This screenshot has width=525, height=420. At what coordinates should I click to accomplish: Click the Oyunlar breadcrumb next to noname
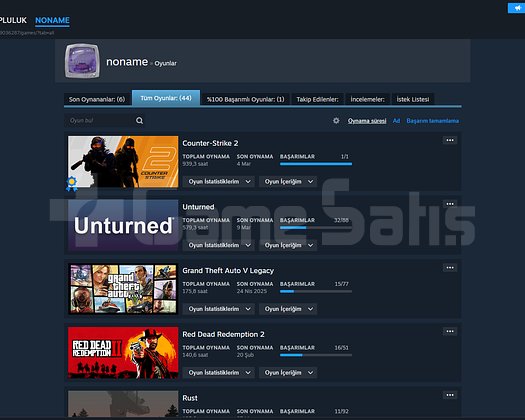(165, 63)
